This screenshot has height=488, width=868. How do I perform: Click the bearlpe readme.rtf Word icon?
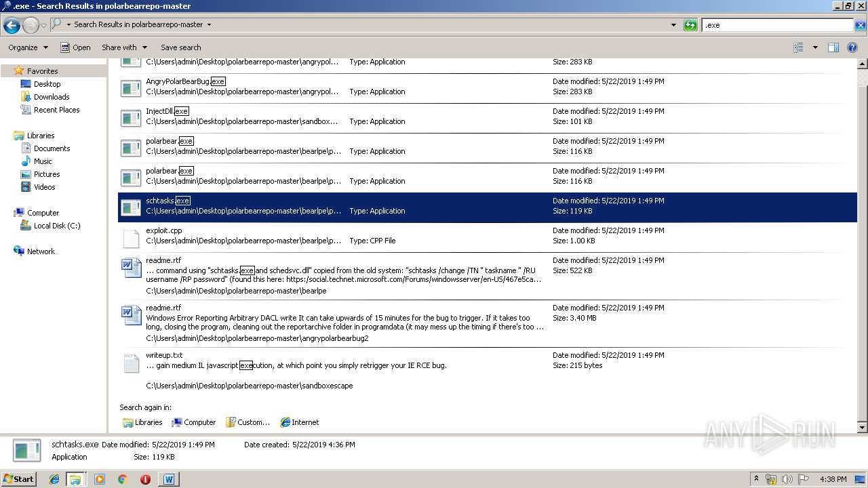click(x=130, y=268)
